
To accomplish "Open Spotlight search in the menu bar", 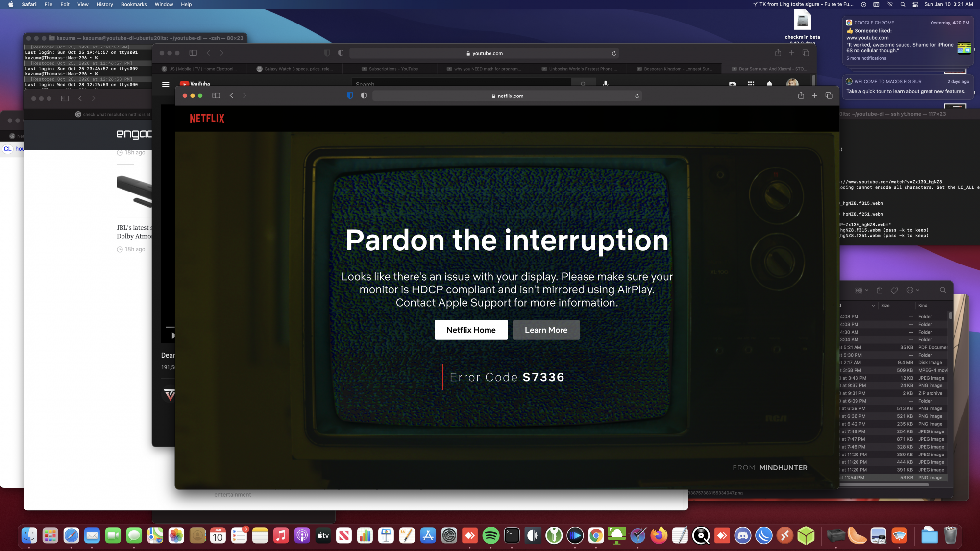I will [903, 4].
